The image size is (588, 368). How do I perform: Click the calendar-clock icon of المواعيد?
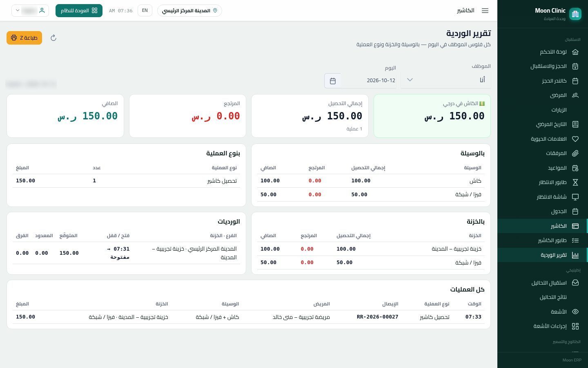[575, 168]
